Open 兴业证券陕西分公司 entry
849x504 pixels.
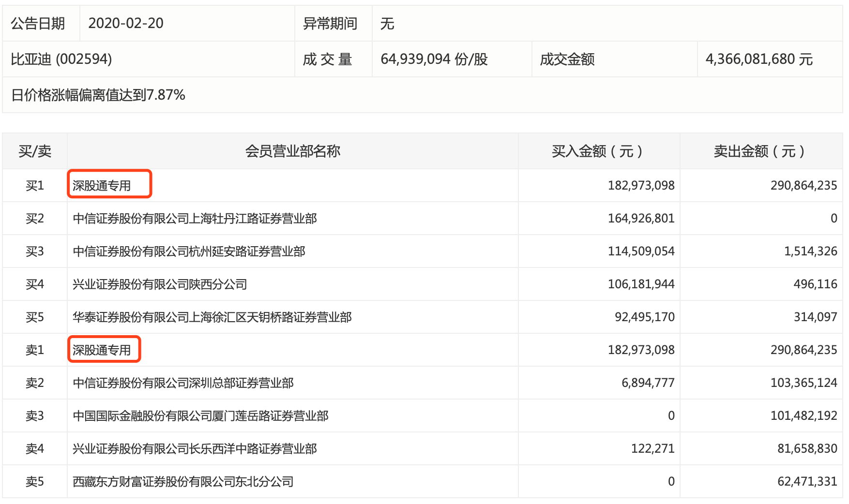pos(160,284)
